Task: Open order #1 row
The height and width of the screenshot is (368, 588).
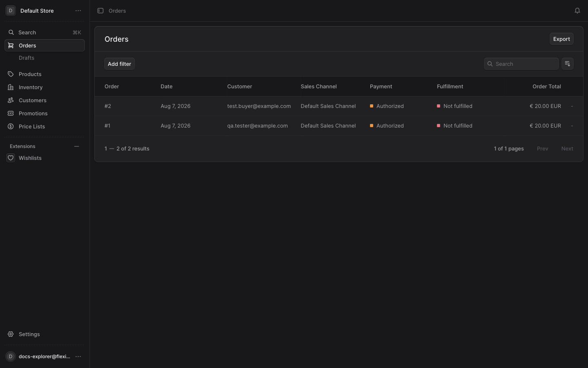Action: (339, 126)
